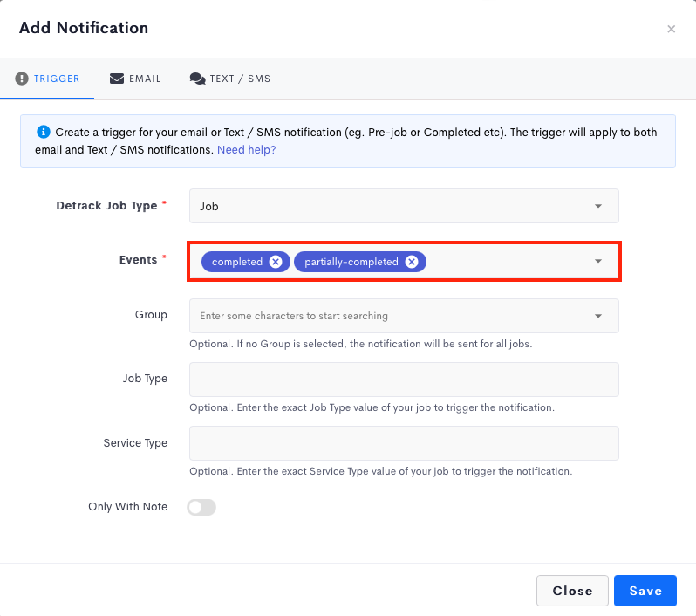Open the Events dropdown arrow
Image resolution: width=696 pixels, height=616 pixels.
click(x=598, y=261)
